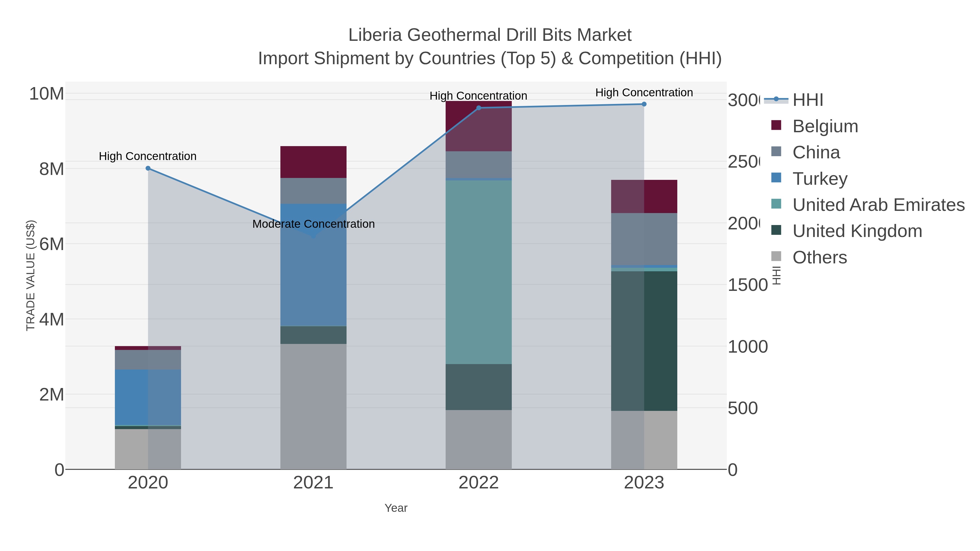This screenshot has width=980, height=551.
Task: Click the 'Moderate Concentration' annotation label
Action: click(x=314, y=224)
